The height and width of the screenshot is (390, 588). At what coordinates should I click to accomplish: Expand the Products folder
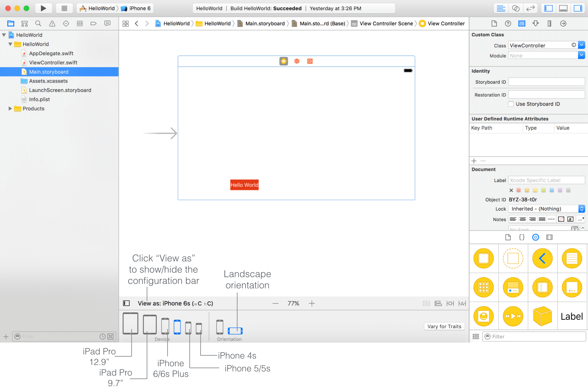coord(10,109)
